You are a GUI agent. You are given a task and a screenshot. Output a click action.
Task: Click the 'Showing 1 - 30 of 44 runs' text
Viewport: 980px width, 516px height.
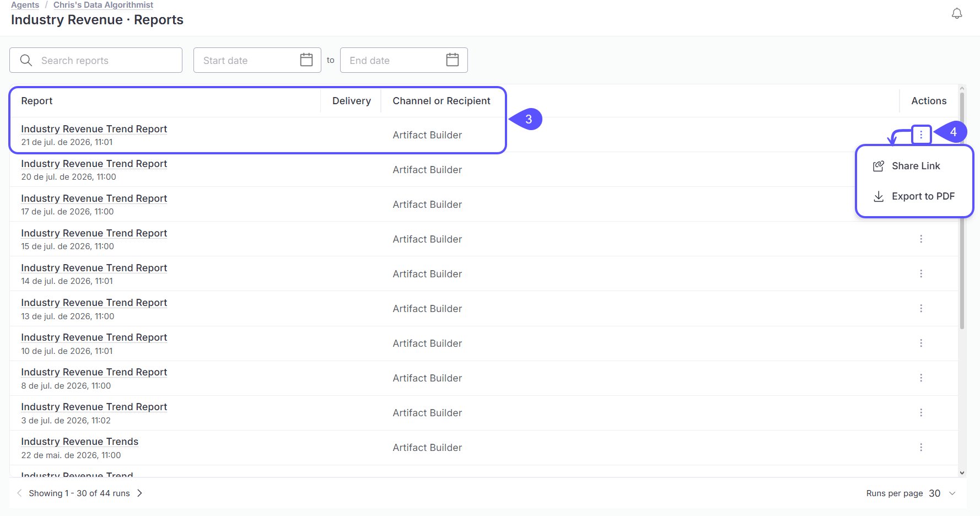click(x=79, y=493)
